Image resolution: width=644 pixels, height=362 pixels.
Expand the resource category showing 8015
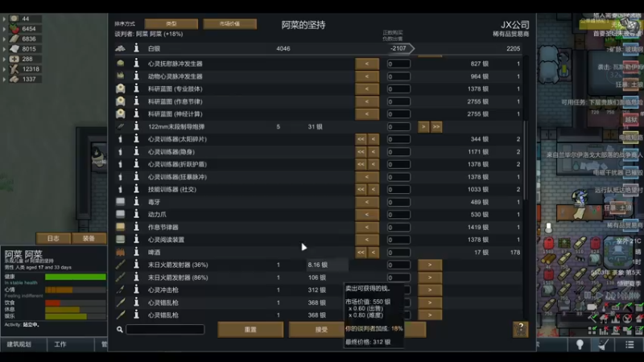pyautogui.click(x=4, y=49)
